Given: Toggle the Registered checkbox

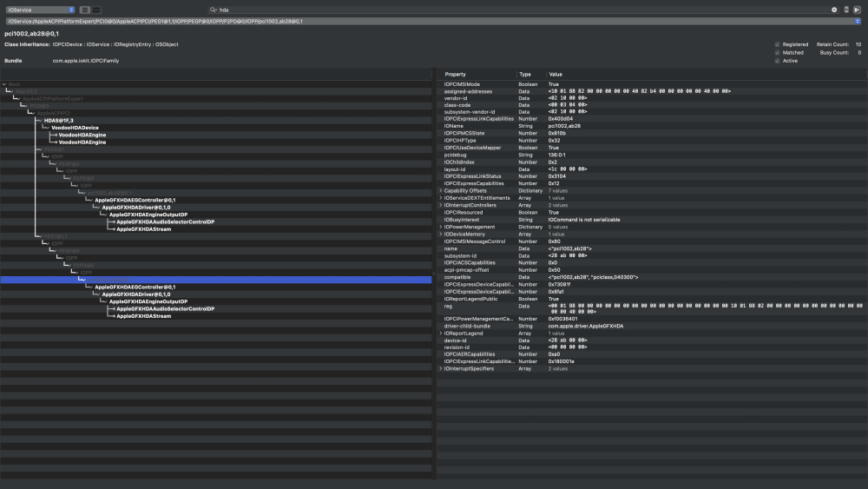Looking at the screenshot, I should click(x=777, y=44).
